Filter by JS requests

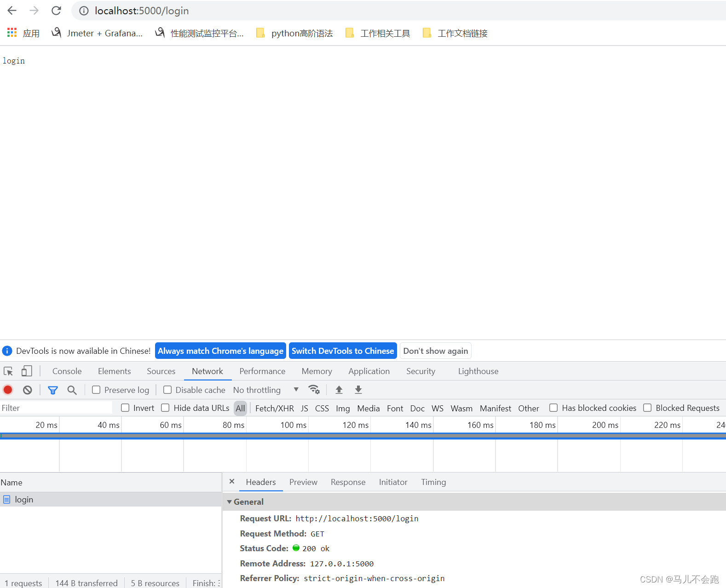305,408
